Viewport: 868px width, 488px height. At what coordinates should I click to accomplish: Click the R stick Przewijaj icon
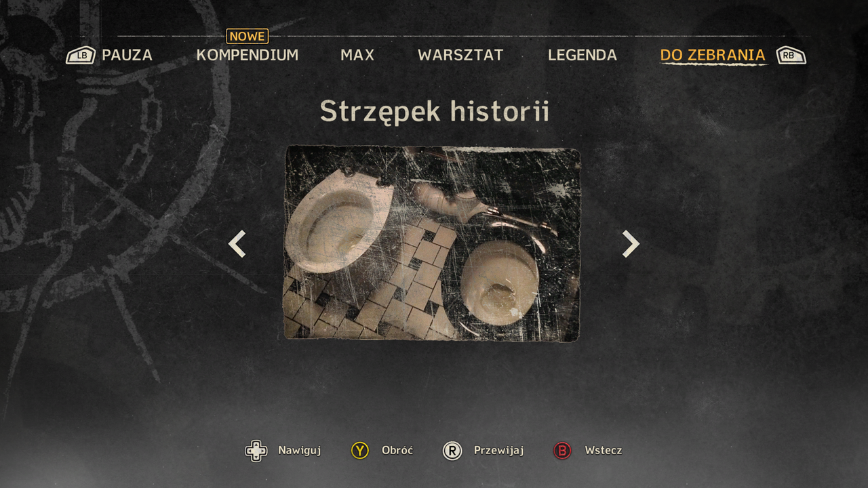[x=452, y=451]
